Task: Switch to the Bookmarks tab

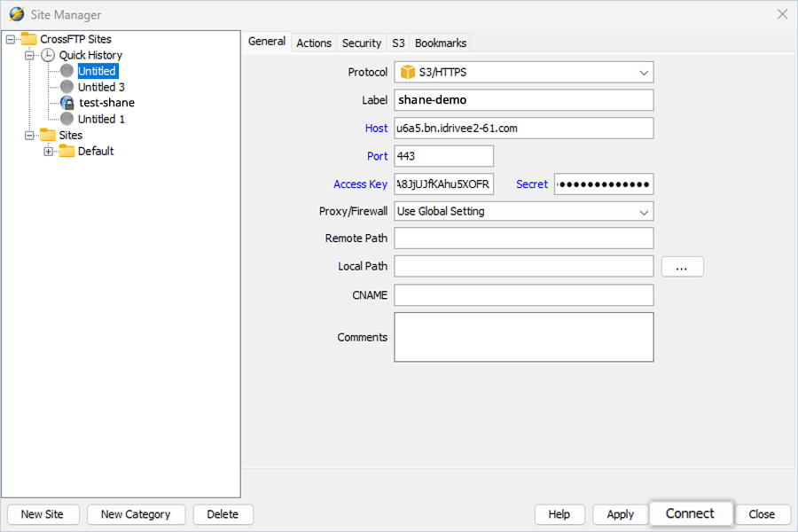Action: pos(440,43)
